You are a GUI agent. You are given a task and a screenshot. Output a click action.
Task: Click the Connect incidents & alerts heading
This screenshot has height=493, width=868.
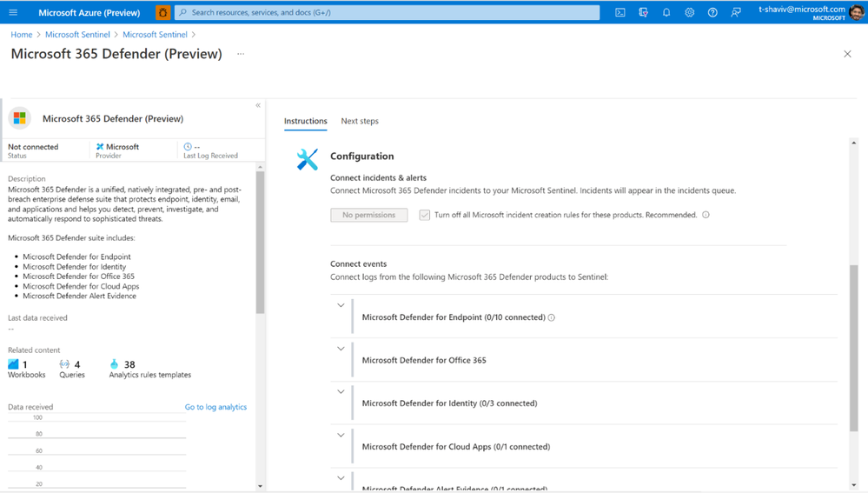[379, 178]
